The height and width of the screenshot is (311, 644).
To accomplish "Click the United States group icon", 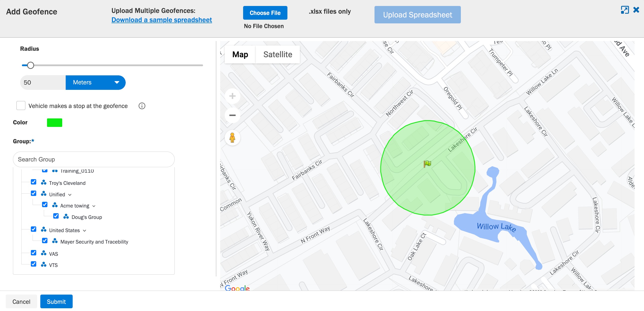I will [x=44, y=230].
